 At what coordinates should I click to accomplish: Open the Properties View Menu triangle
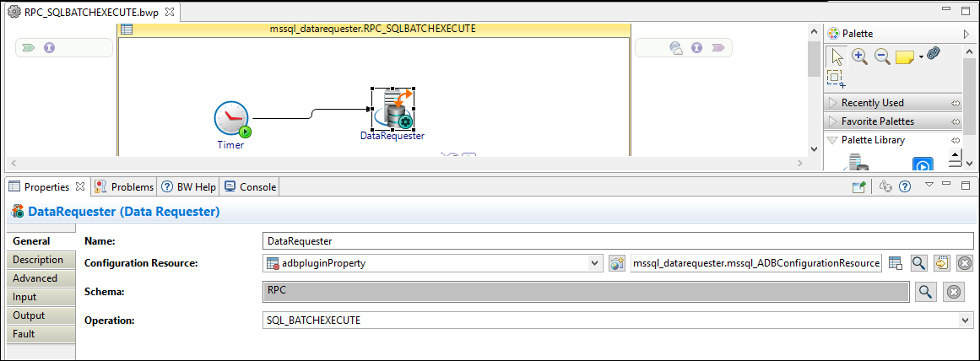point(929,185)
